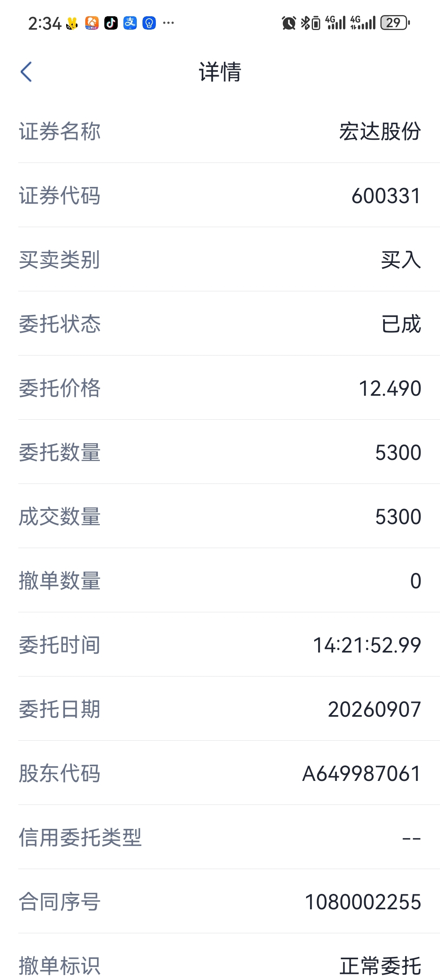
Task: Tap the 正常委托 cancel flag value
Action: tap(380, 966)
